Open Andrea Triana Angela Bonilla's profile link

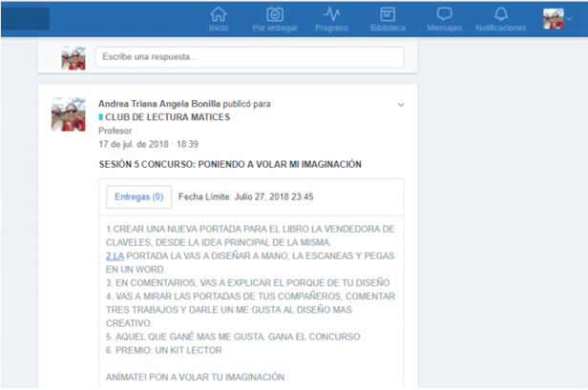pyautogui.click(x=159, y=103)
